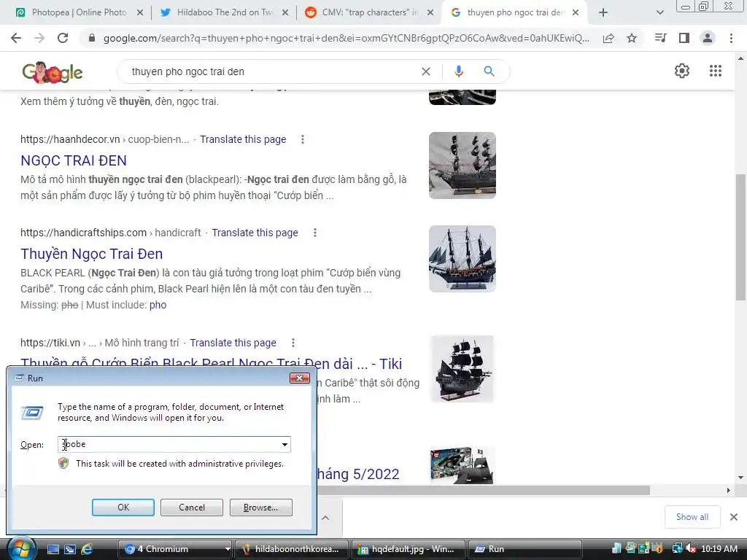Viewport: 747px width, 560px height.
Task: Clear the Google search box text
Action: [426, 71]
